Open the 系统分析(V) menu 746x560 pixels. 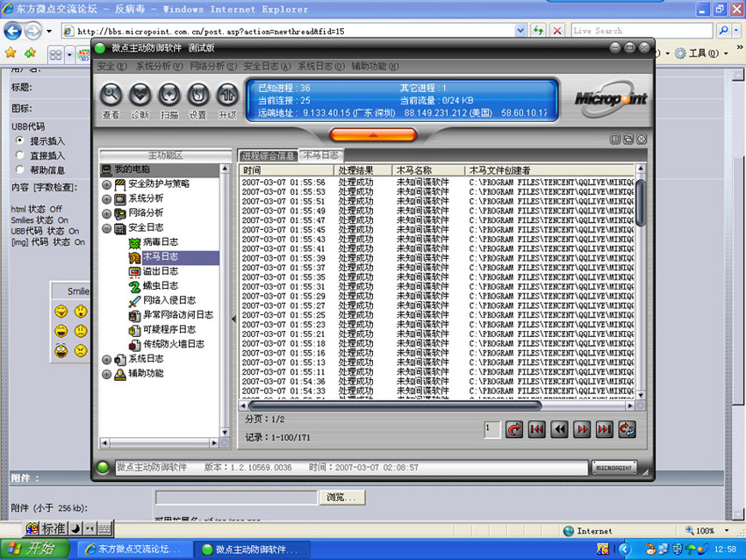point(160,66)
